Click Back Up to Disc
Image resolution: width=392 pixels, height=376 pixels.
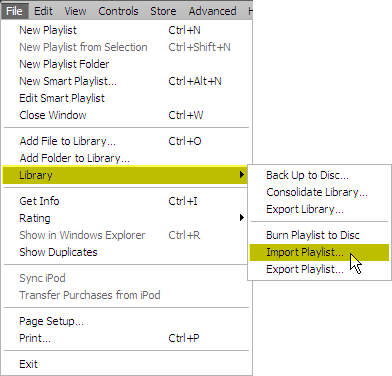coord(319,175)
